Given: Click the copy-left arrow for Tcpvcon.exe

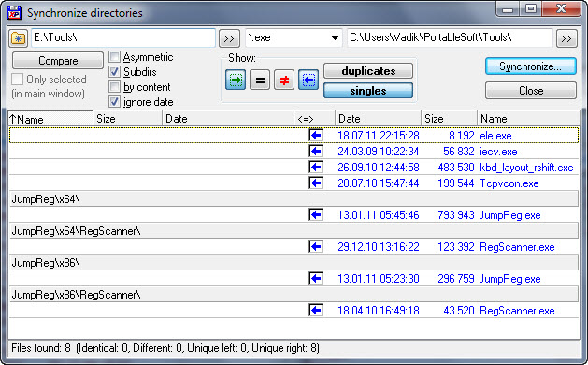Looking at the screenshot, I should [316, 183].
